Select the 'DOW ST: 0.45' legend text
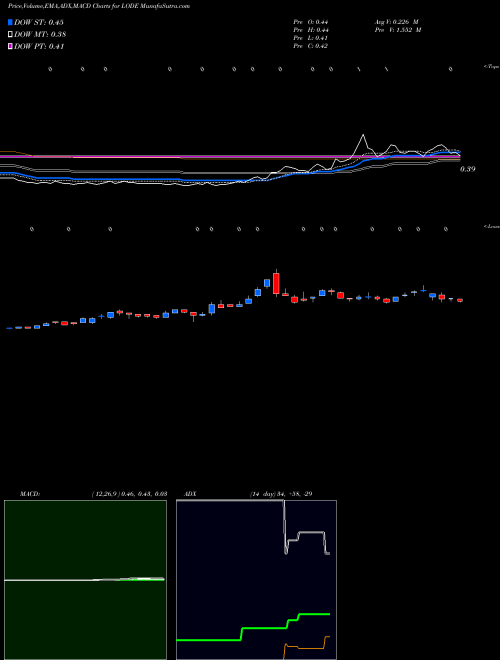This screenshot has width=500, height=660. tap(39, 22)
